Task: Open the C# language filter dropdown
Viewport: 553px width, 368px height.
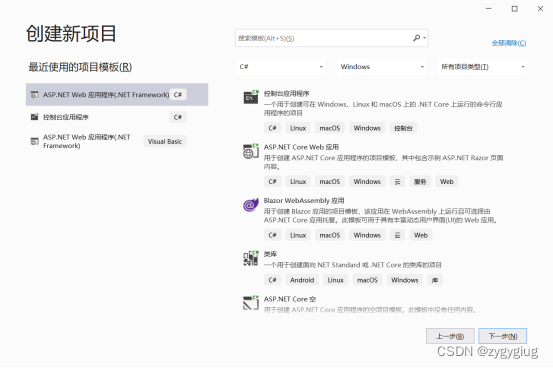Action: click(x=280, y=67)
